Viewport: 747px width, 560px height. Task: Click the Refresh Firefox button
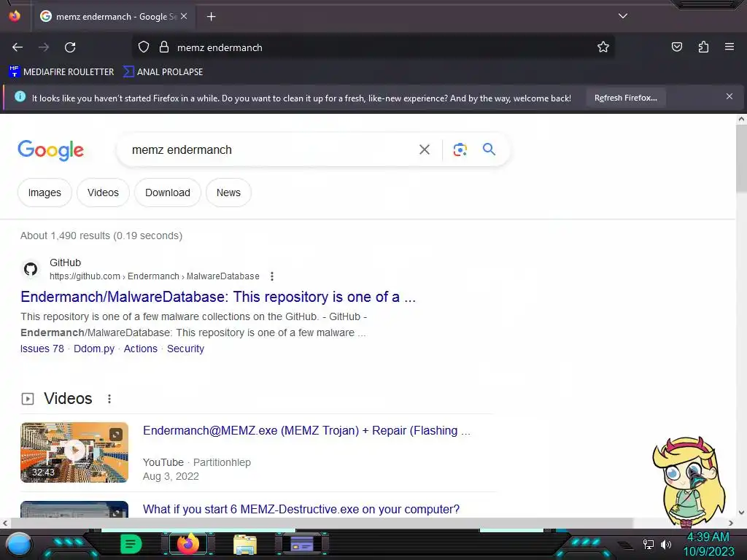(625, 98)
